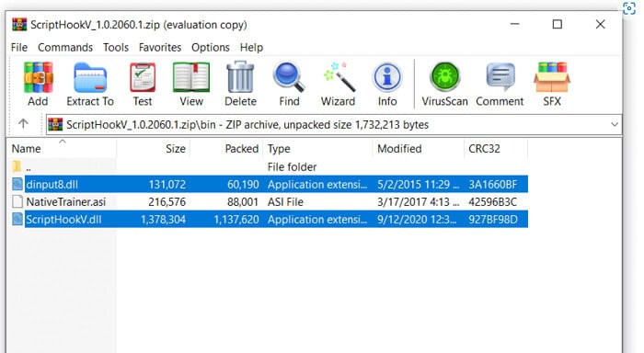Expand the address bar path dropdown
644x353 pixels.
point(615,124)
